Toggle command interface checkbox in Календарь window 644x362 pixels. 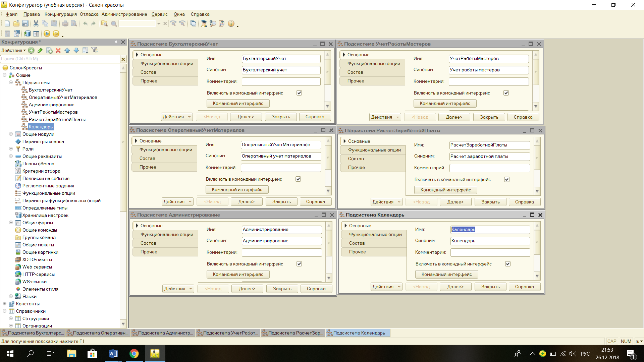tap(508, 264)
